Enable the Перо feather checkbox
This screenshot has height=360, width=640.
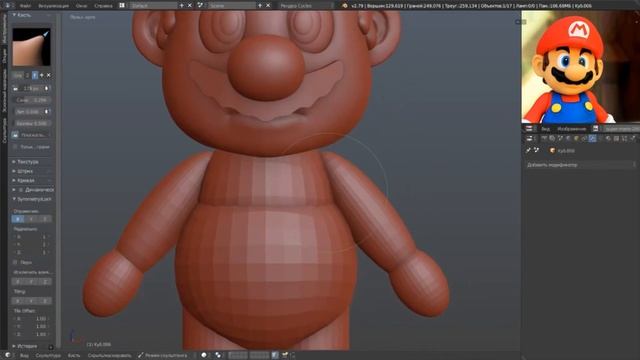pyautogui.click(x=15, y=262)
